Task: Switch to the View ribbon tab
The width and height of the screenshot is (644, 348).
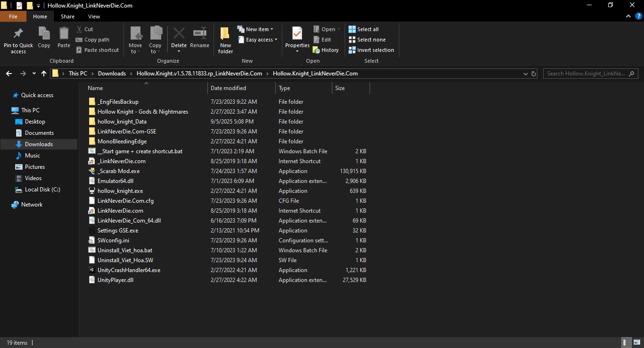Action: (x=94, y=17)
